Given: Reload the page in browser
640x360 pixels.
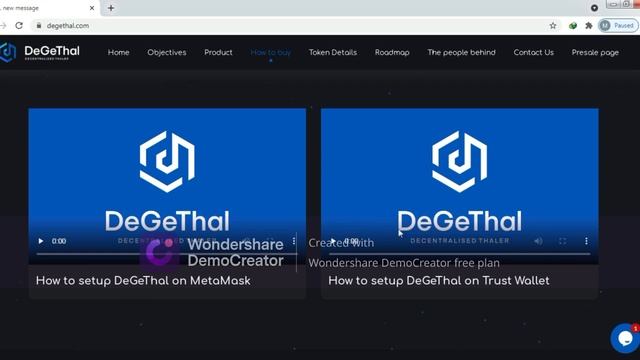Looking at the screenshot, I should click(19, 25).
